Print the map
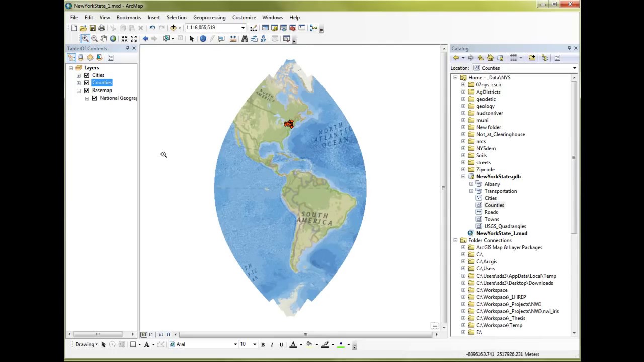644x362 pixels. (102, 28)
